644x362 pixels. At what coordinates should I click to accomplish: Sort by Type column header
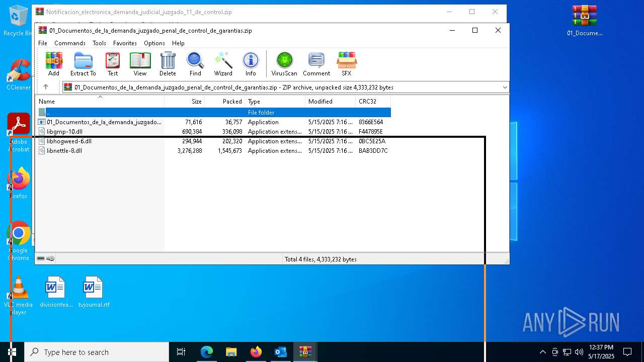click(x=275, y=102)
